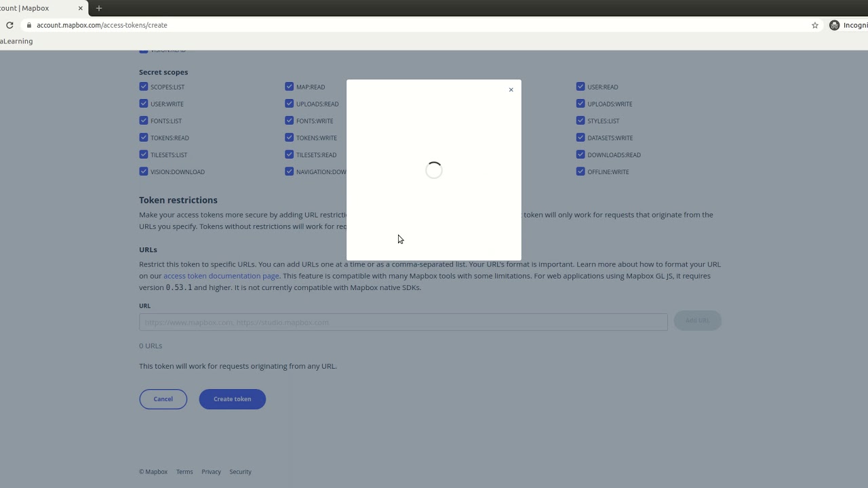Screen dimensions: 868x488
Task: Click the "0 URLs" count text
Action: 151,346
